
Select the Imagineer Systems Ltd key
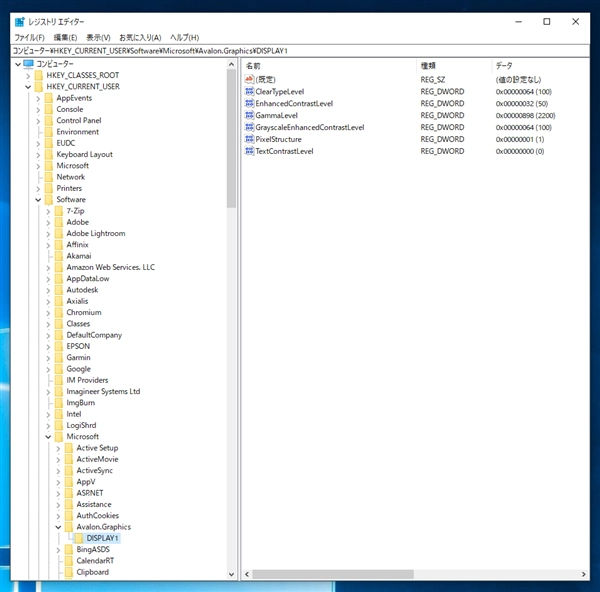click(x=103, y=391)
